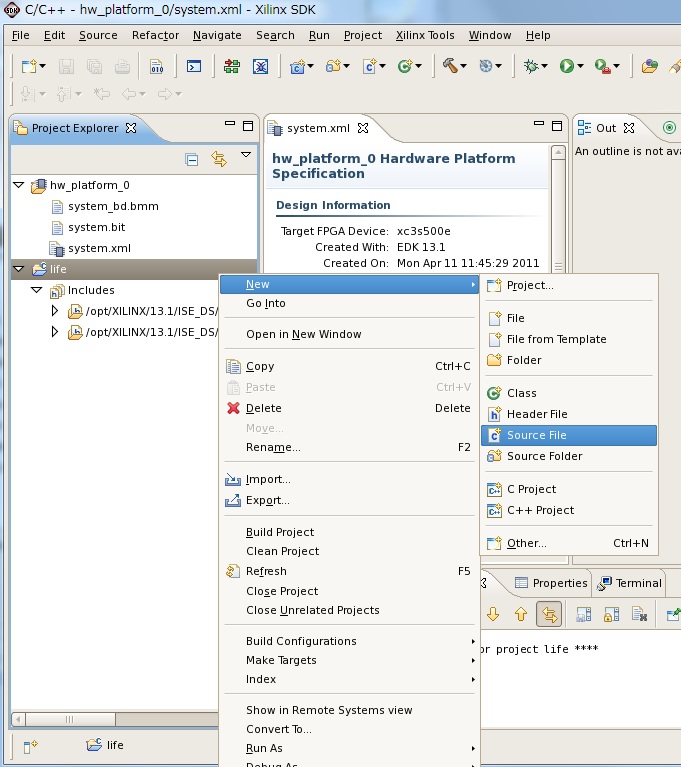Click the Project Explorer horizontal scrollbar thumb
The height and width of the screenshot is (767, 681).
[x=70, y=719]
